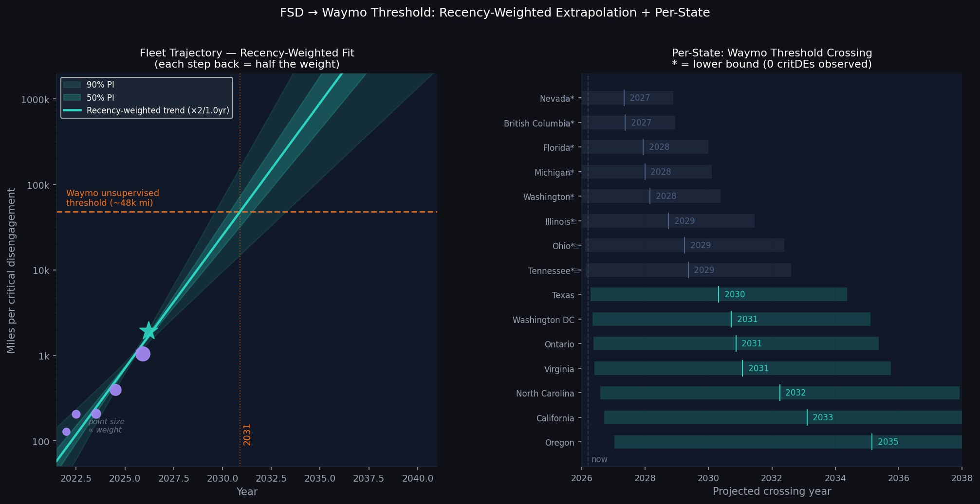
Task: Click the Waymo unsupervised threshold label
Action: 112,198
